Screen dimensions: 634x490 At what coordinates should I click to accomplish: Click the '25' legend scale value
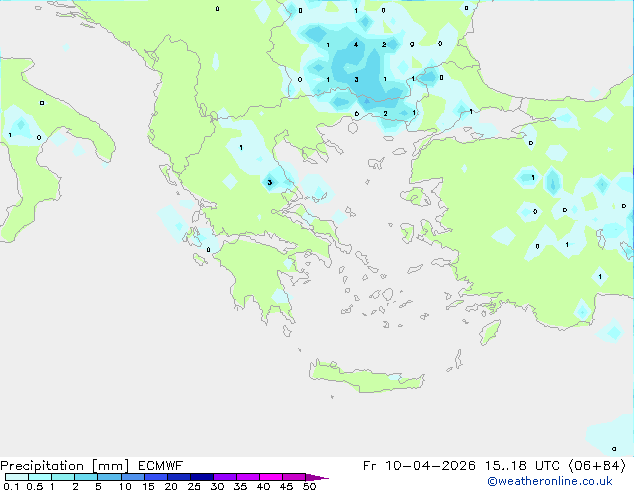[194, 486]
